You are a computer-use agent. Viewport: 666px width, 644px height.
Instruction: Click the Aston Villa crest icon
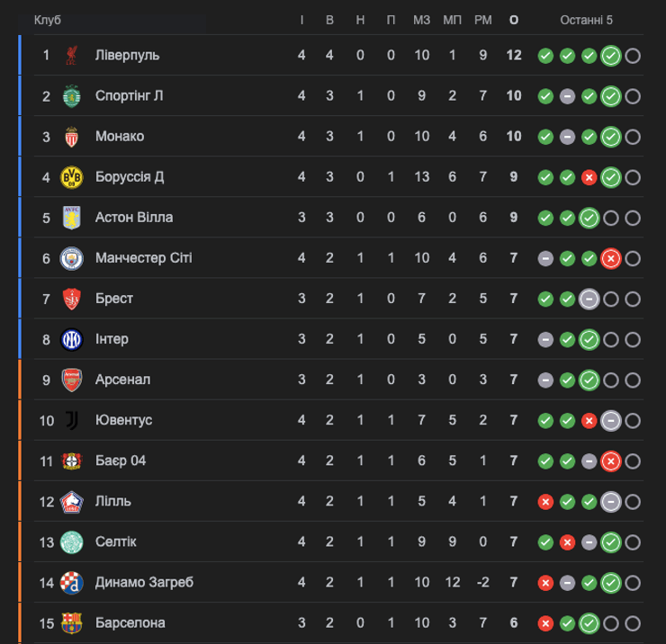pos(71,218)
